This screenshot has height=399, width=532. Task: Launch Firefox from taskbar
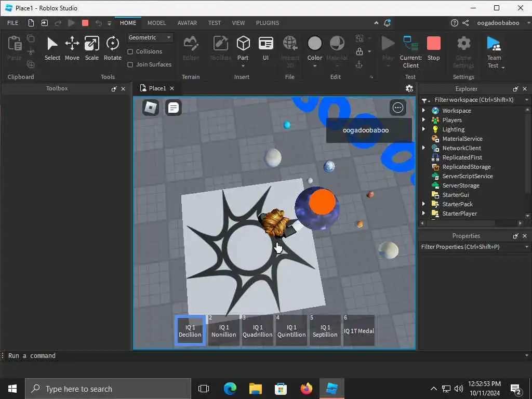tap(307, 389)
